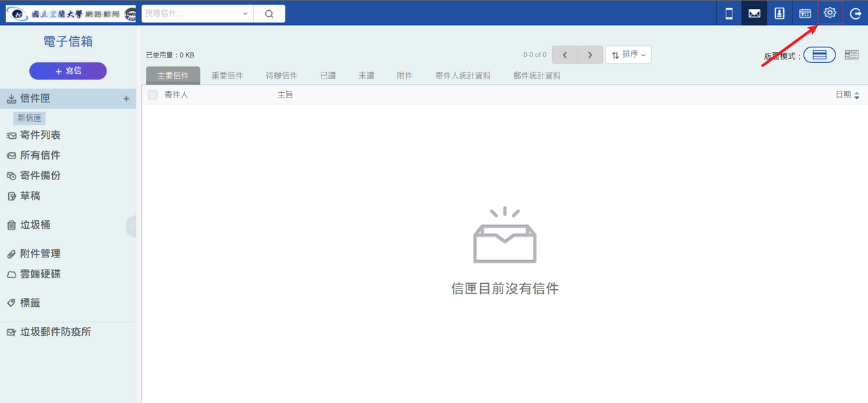The image size is (868, 403).
Task: Switch to the 主要信件 tab
Action: tap(173, 76)
